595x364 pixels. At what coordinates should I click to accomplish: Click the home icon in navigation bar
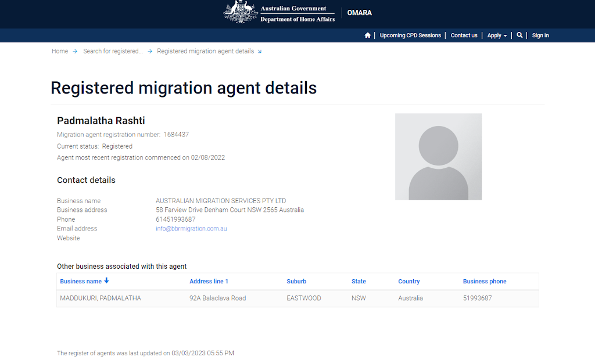coord(367,35)
